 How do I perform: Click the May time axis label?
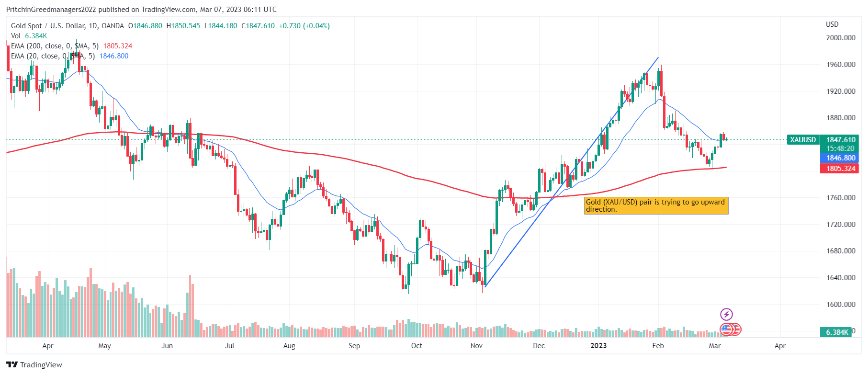[104, 346]
